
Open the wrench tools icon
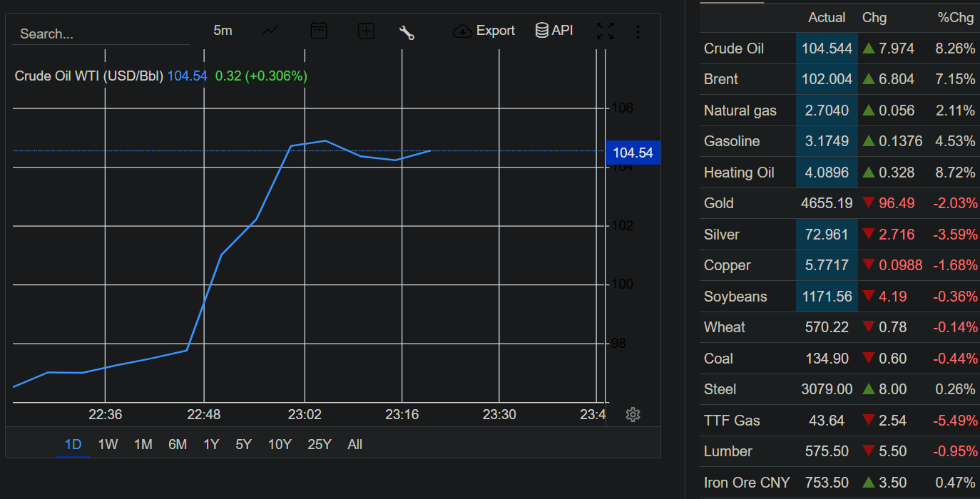point(407,31)
